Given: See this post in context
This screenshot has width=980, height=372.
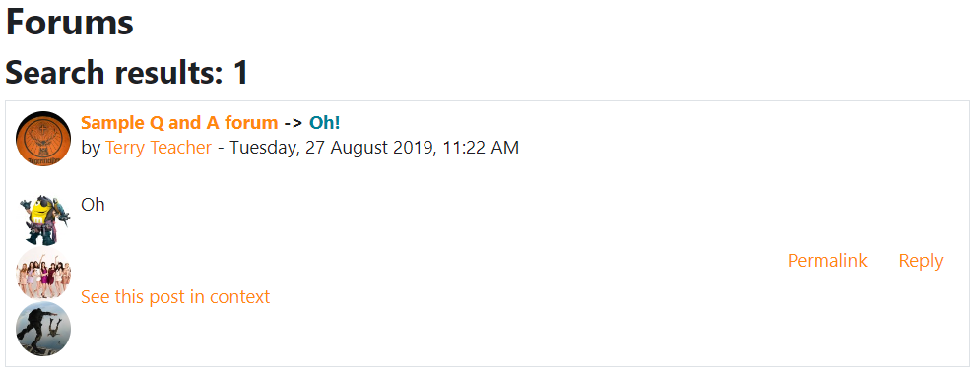Looking at the screenshot, I should (x=175, y=296).
